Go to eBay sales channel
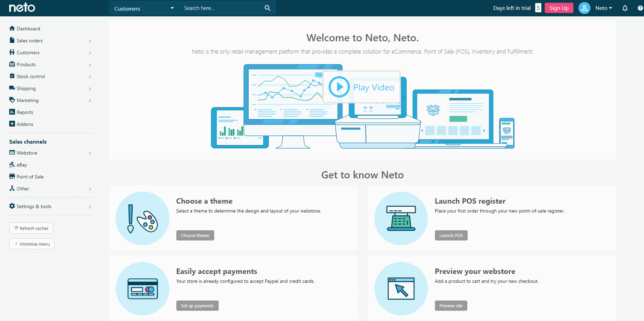644x321 pixels. pos(22,165)
